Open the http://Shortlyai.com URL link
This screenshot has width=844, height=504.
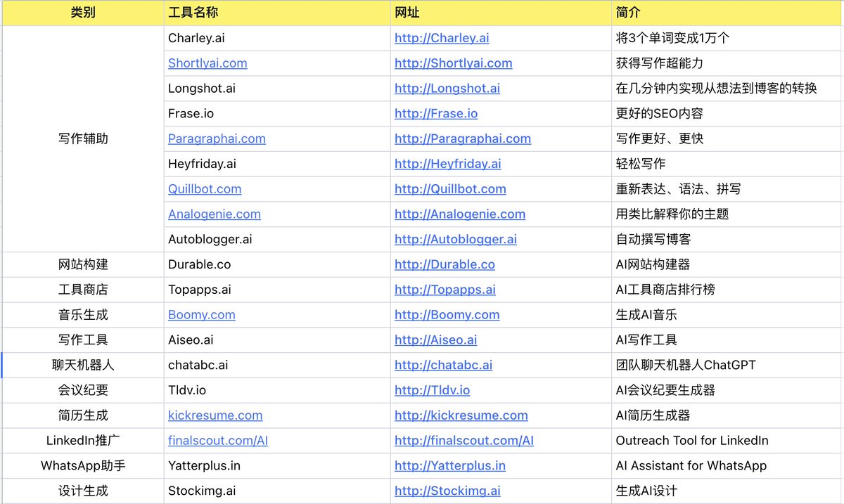[x=454, y=63]
